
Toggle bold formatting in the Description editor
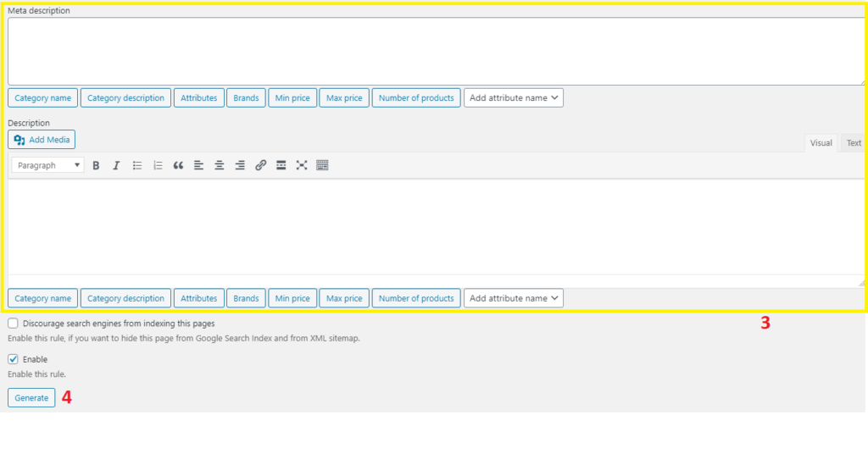pyautogui.click(x=96, y=165)
